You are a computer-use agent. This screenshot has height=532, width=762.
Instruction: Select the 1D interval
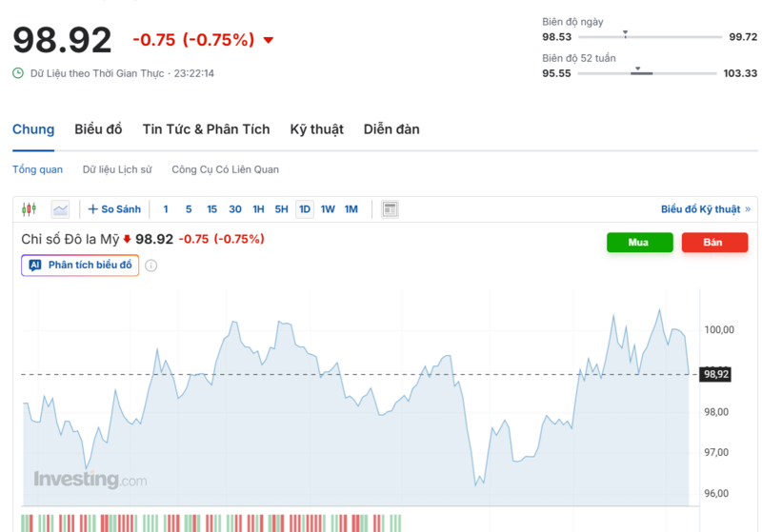tap(305, 209)
